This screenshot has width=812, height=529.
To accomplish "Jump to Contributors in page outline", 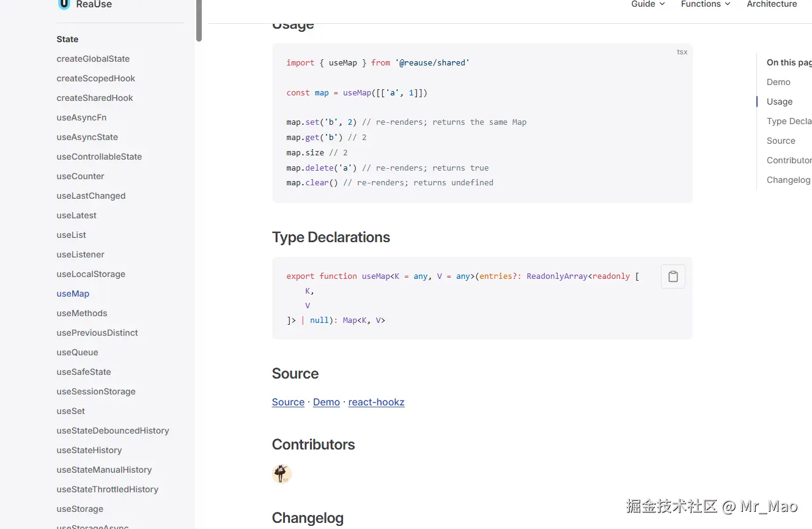I will 789,160.
